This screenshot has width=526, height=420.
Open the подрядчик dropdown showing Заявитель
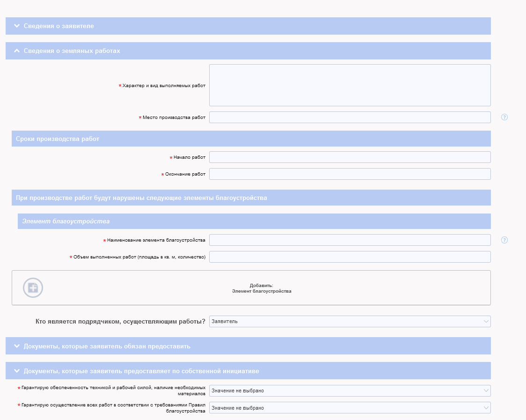coord(350,321)
